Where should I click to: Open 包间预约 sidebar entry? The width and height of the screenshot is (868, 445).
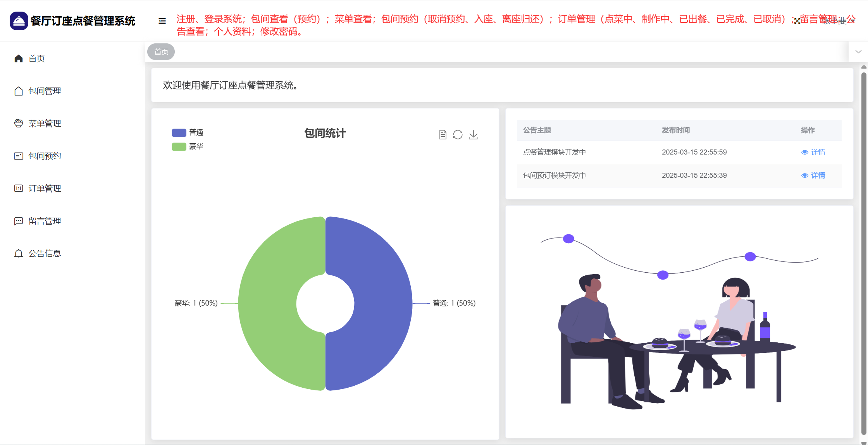(45, 156)
